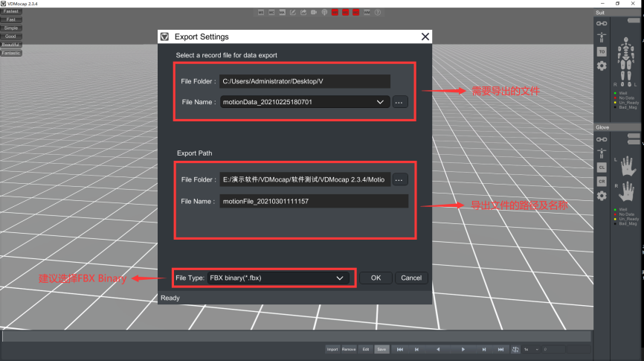Viewport: 644px width, 361px height.
Task: Click the OK button
Action: point(376,278)
